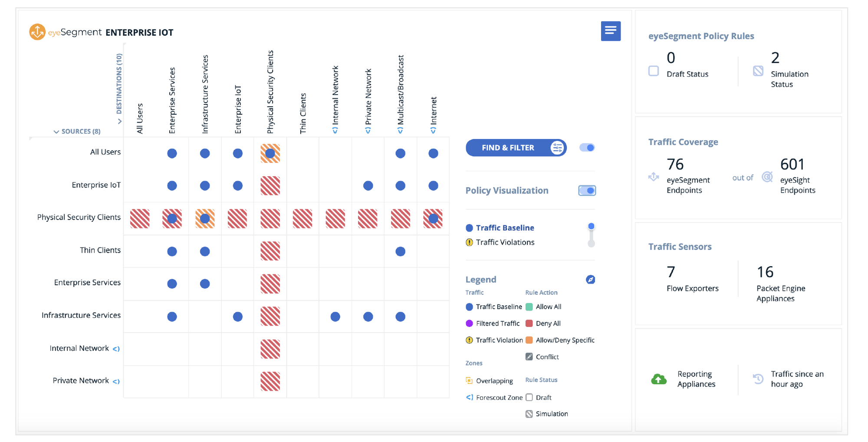Screen dimensions: 868x442
Task: Select Private Network to Physical Security Clients cell
Action: click(270, 382)
